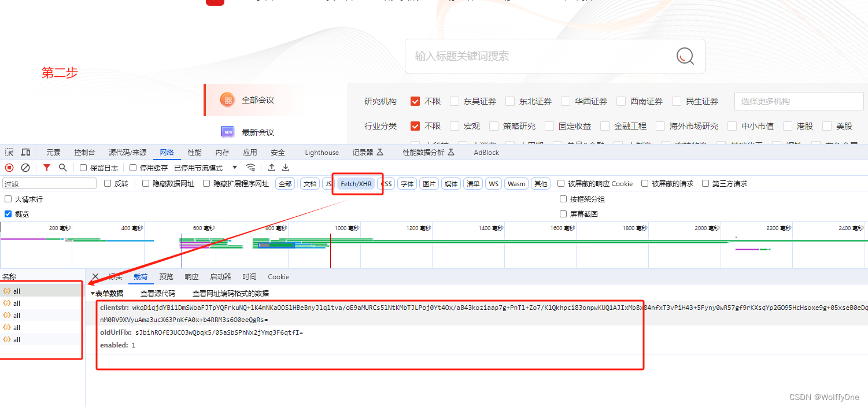Check 第三方请求 checkbox

(x=706, y=183)
